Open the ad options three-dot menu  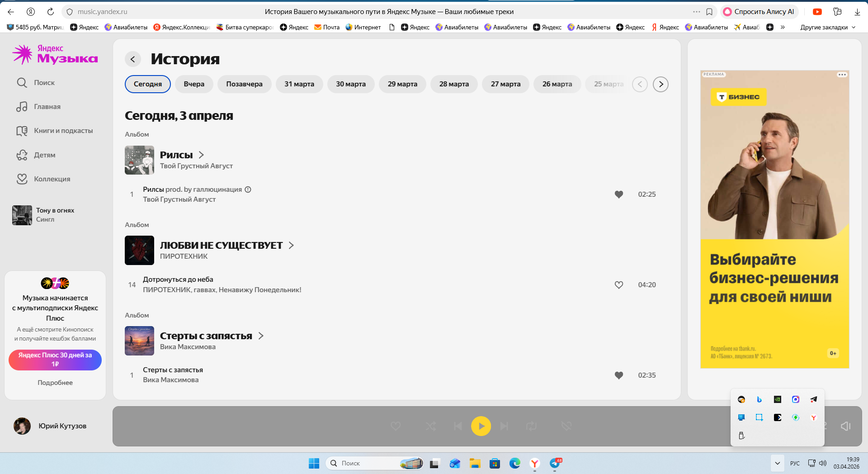(x=842, y=75)
